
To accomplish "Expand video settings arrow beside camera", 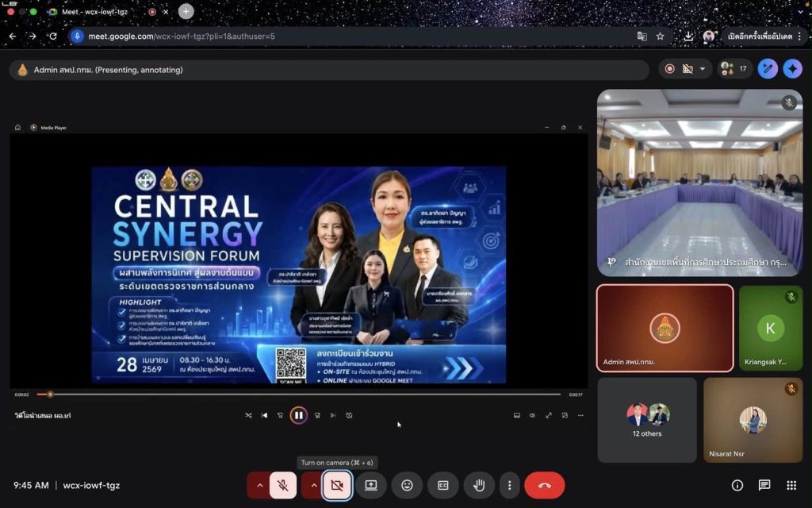I will pos(312,485).
